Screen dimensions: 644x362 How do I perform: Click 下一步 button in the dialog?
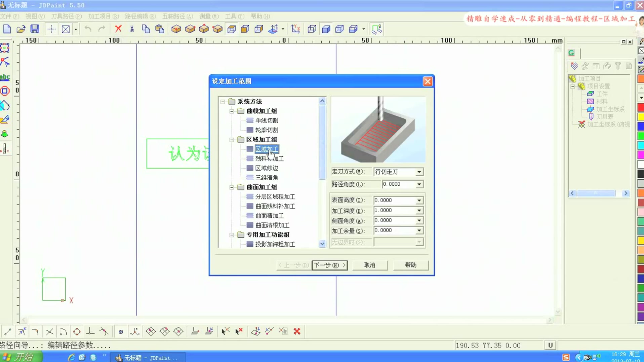pos(330,265)
